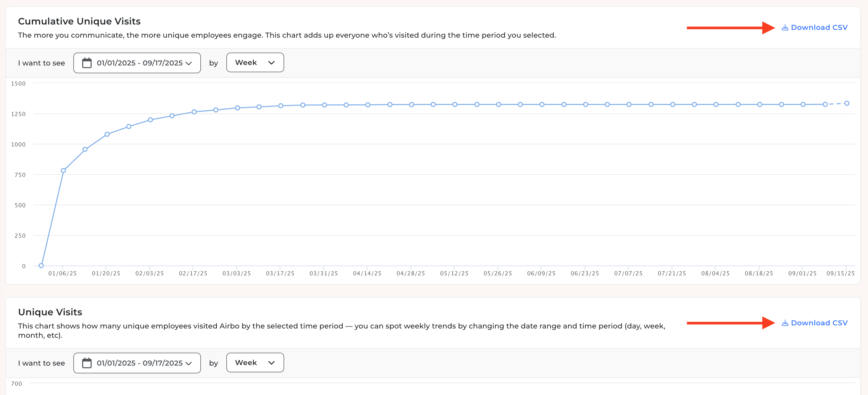Click download icon beside Cumulative Unique Visits CSV

tap(785, 27)
